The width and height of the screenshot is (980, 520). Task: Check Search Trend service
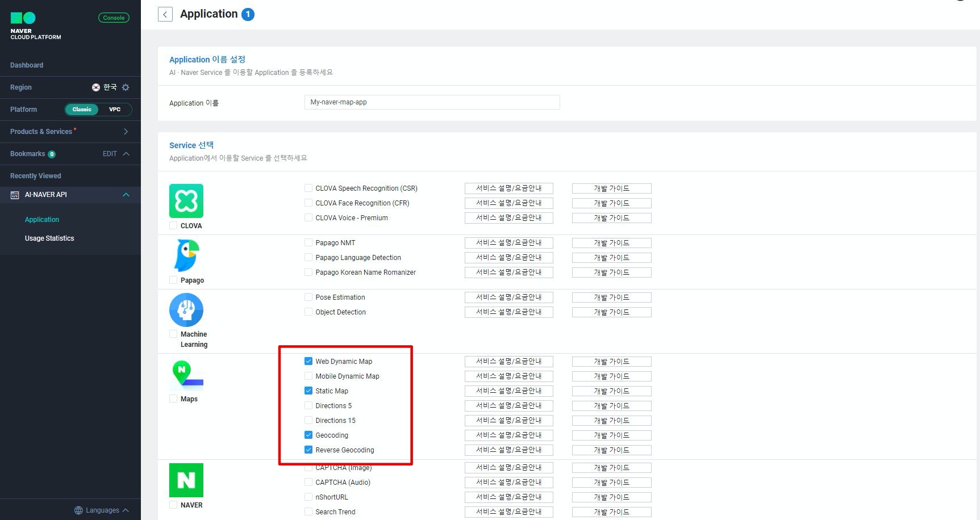(308, 511)
